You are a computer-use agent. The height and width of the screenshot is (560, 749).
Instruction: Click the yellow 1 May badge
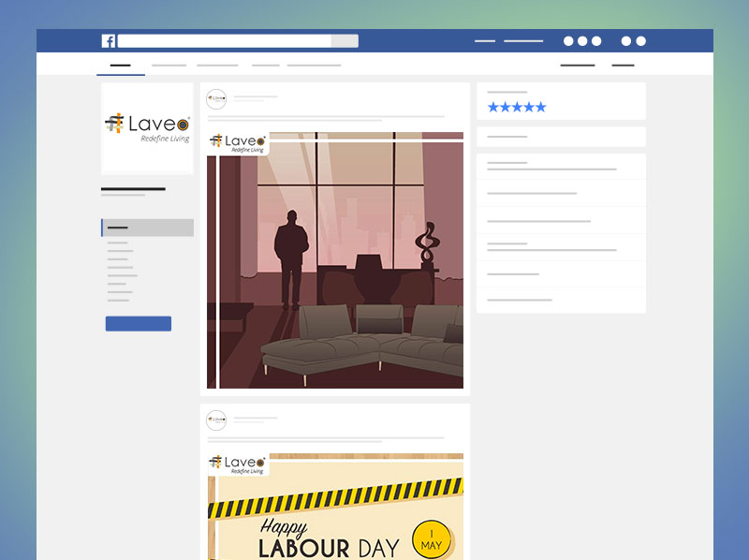(x=432, y=539)
